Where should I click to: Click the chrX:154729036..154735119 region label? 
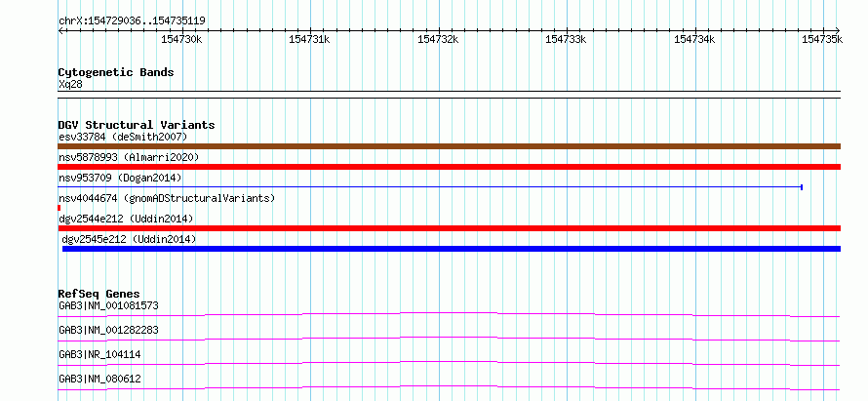coord(132,21)
